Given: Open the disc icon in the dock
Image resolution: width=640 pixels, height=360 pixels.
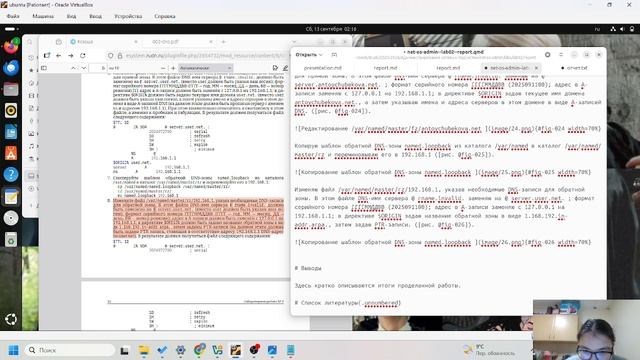Looking at the screenshot, I should pyautogui.click(x=11, y=218).
